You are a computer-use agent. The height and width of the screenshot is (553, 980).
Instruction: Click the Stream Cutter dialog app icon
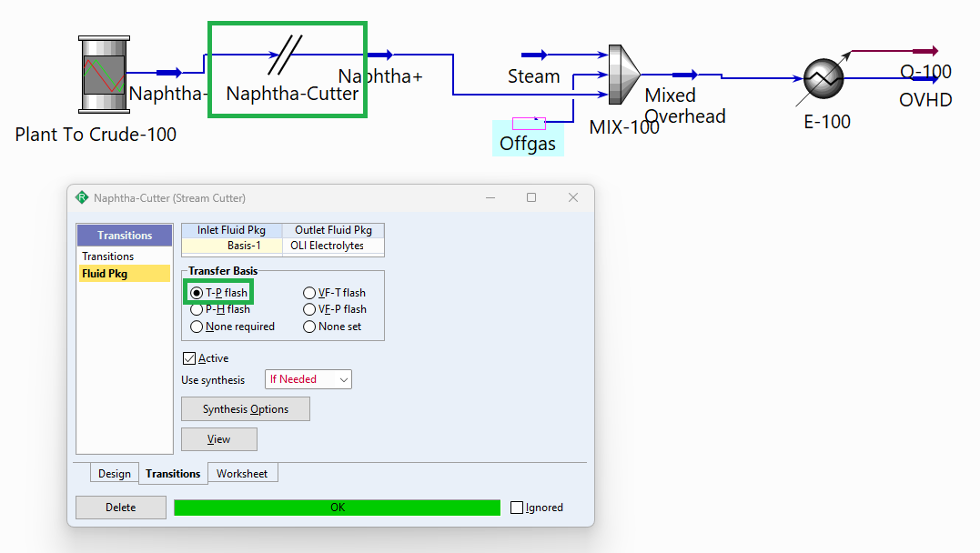(x=82, y=197)
